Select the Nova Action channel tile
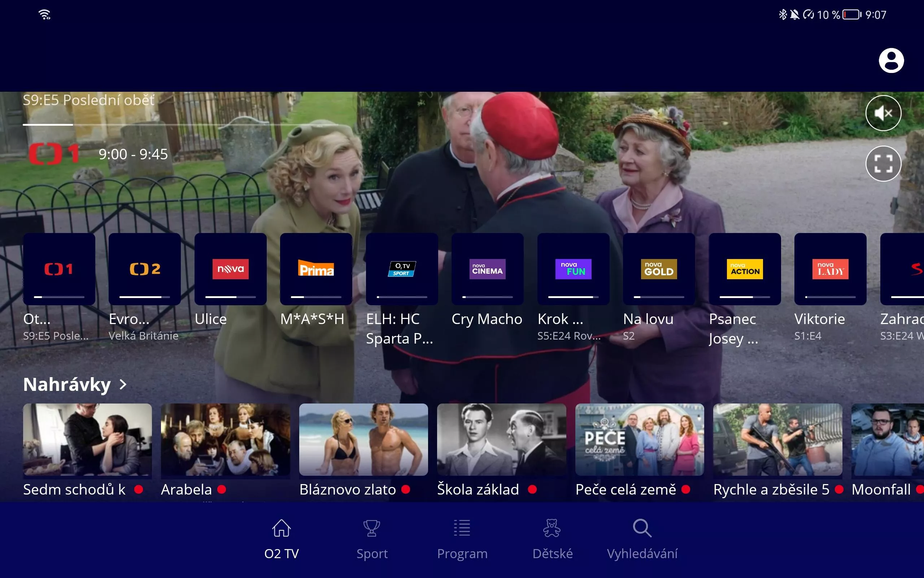The height and width of the screenshot is (578, 924). click(x=745, y=269)
